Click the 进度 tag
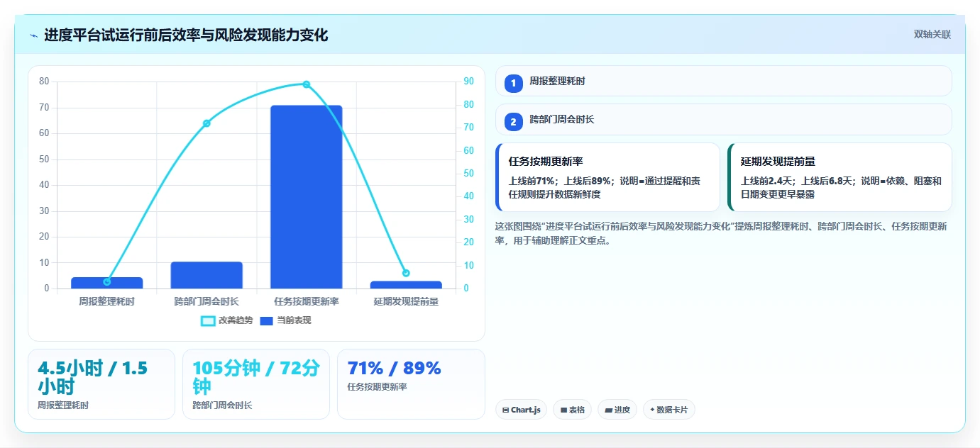Screen dimensions: 980x448 pyautogui.click(x=618, y=410)
